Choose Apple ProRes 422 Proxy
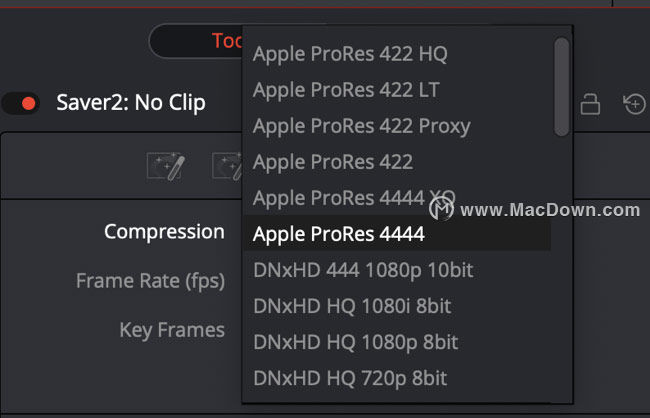Image resolution: width=650 pixels, height=418 pixels. tap(361, 126)
